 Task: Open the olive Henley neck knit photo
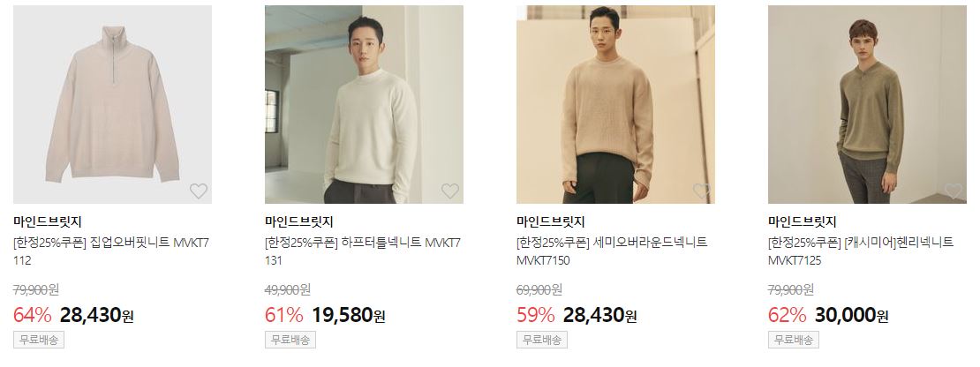pos(868,105)
